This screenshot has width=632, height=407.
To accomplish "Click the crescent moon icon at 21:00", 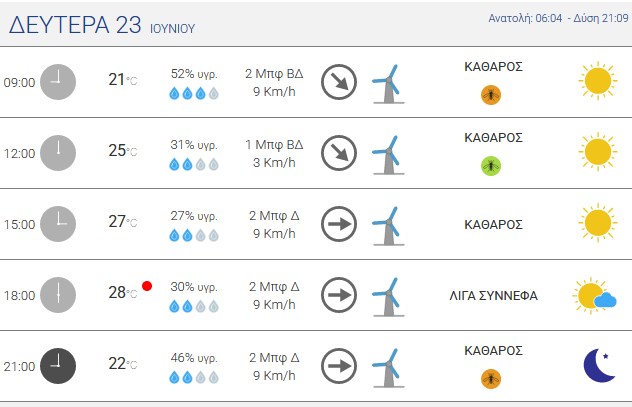I will click(599, 365).
